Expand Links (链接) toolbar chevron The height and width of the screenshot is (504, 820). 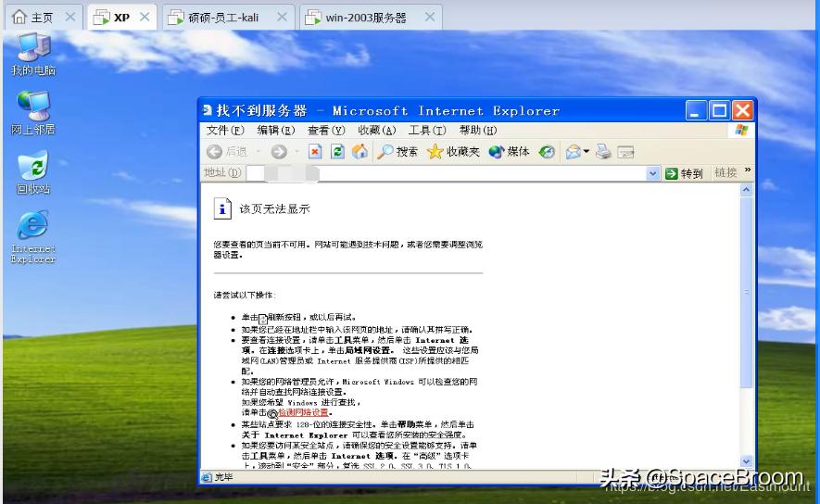pos(748,170)
